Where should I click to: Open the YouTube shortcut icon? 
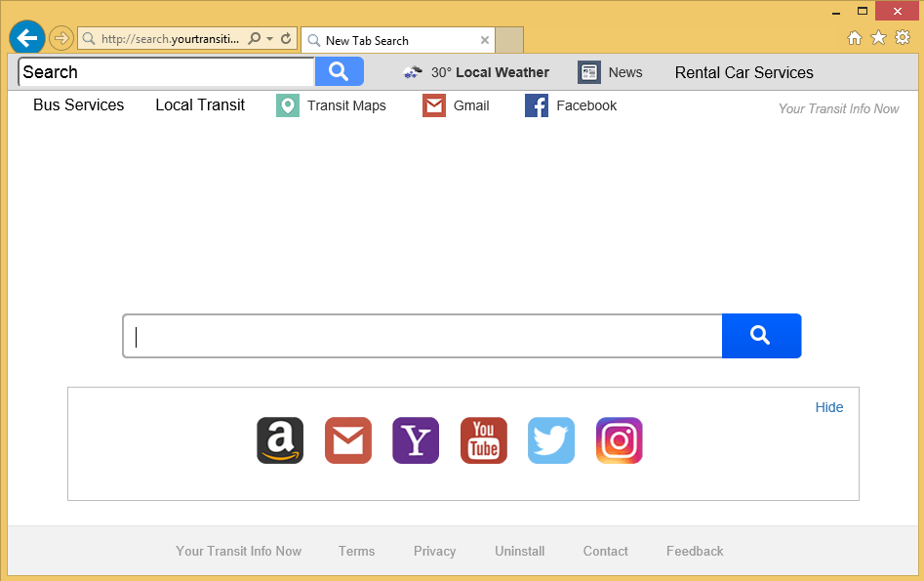coord(484,440)
